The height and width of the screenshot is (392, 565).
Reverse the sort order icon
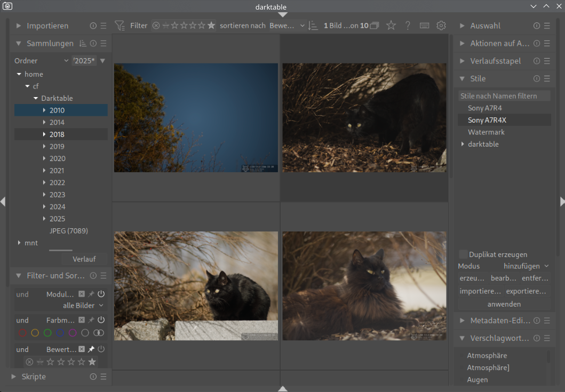(x=313, y=26)
